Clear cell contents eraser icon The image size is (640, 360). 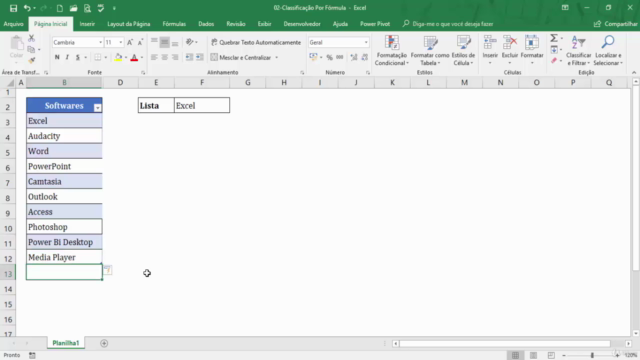click(x=554, y=61)
